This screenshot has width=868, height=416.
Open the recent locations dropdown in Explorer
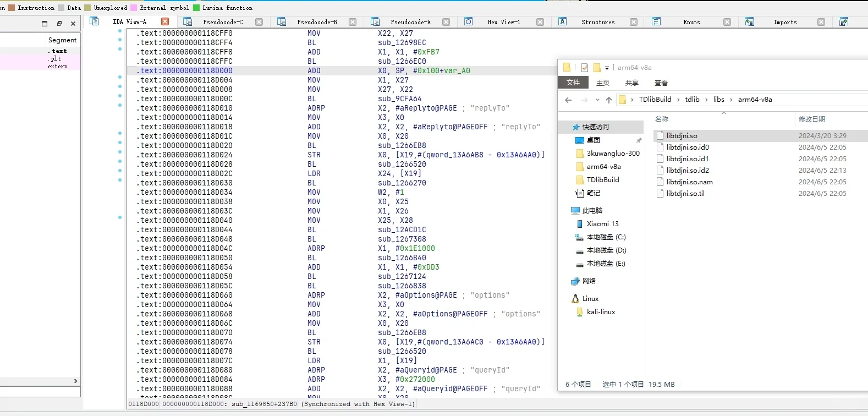pyautogui.click(x=597, y=100)
